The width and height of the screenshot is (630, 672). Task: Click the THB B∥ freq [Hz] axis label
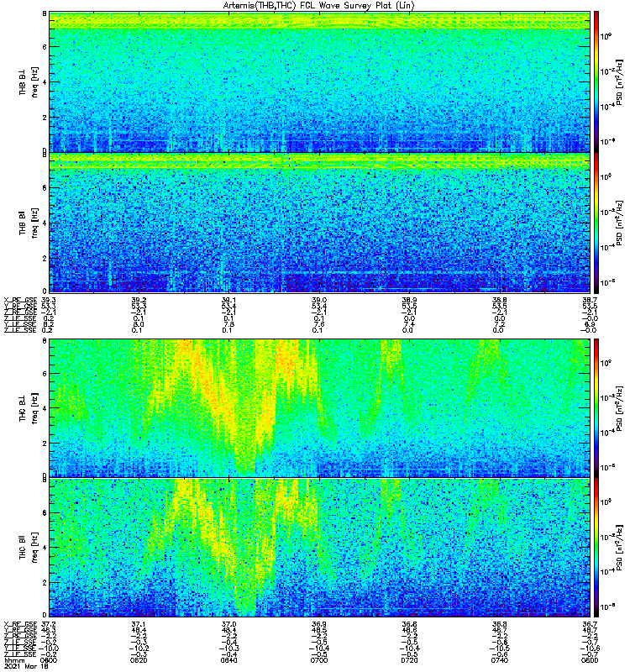point(29,223)
